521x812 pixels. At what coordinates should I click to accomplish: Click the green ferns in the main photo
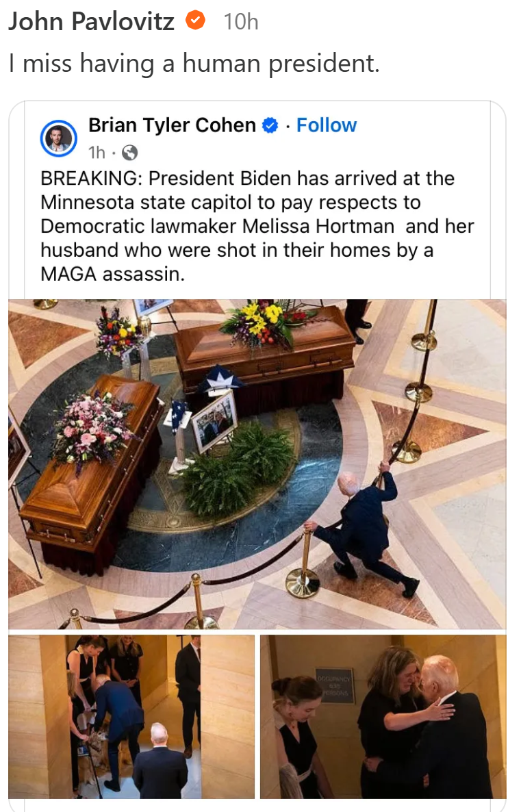[238, 469]
